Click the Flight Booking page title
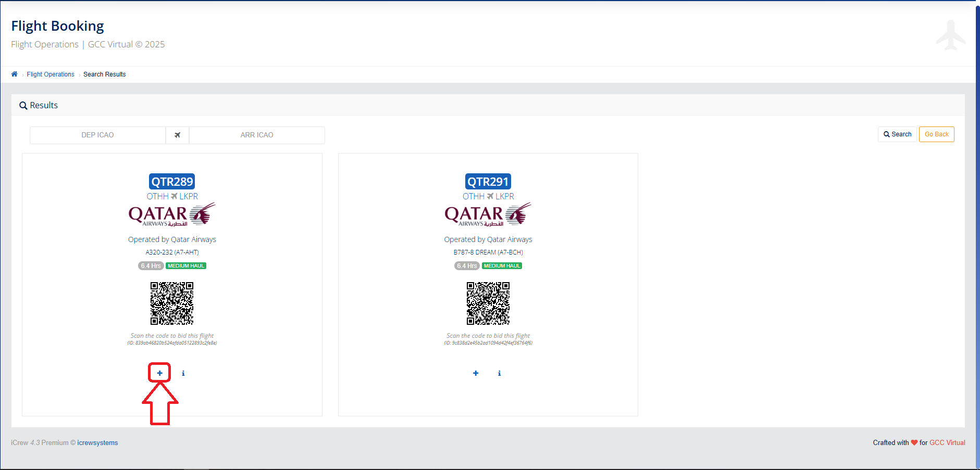The width and height of the screenshot is (980, 470). pos(57,26)
